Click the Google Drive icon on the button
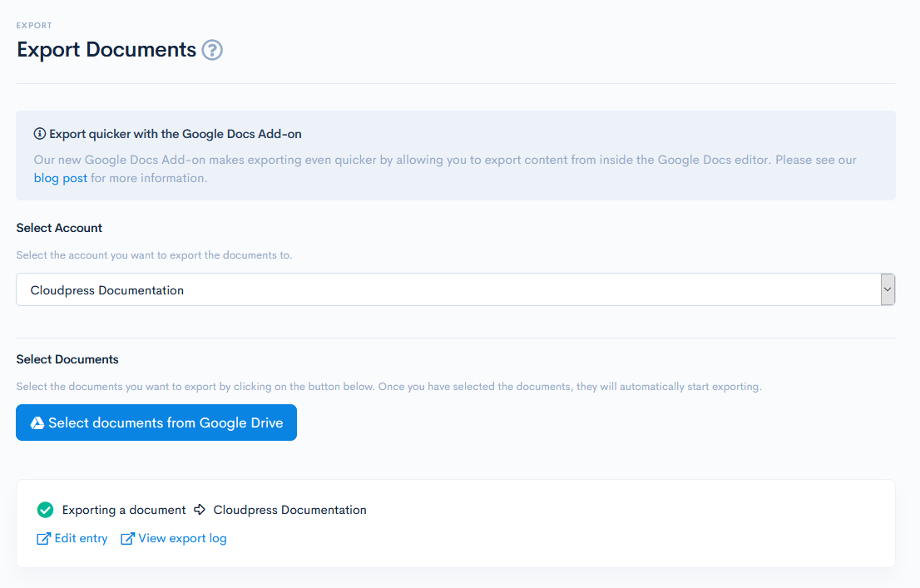This screenshot has width=920, height=588. coord(37,423)
